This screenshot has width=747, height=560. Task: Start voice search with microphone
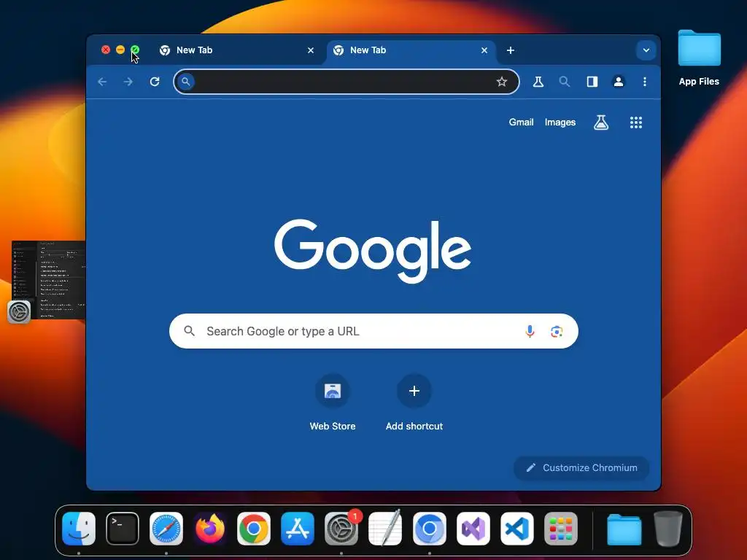(530, 331)
